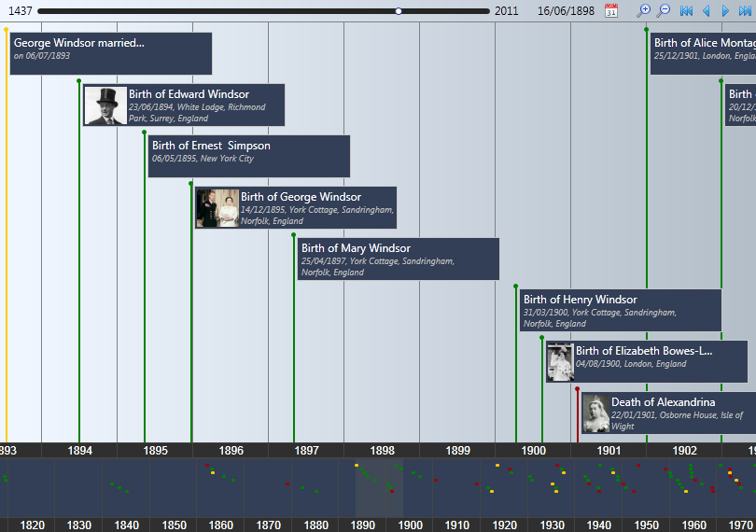
Task: Click the 1860 decade label in overview
Action: click(x=221, y=525)
